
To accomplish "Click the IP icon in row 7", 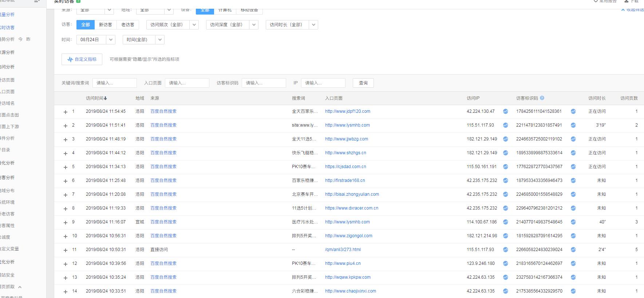I will [x=505, y=194].
